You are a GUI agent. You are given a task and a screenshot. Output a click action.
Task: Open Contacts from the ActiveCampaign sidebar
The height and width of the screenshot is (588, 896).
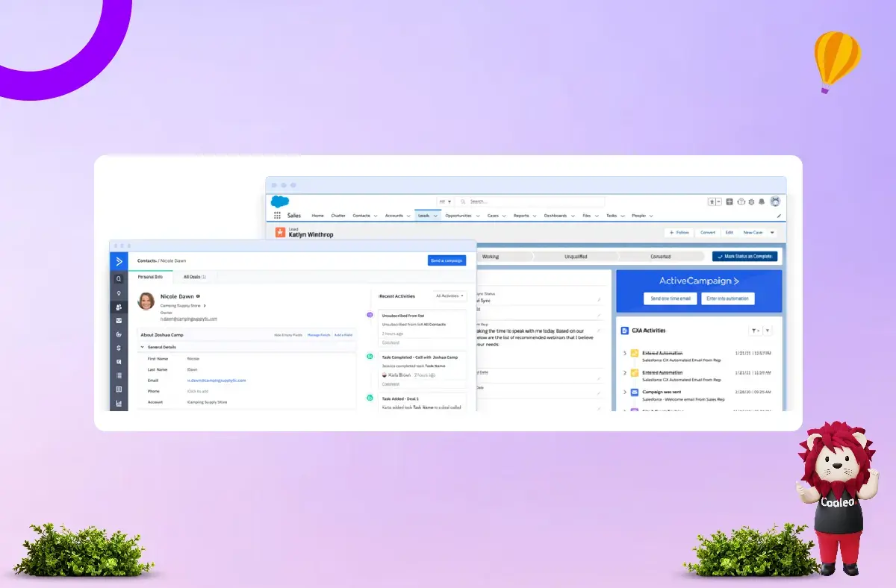(x=119, y=307)
